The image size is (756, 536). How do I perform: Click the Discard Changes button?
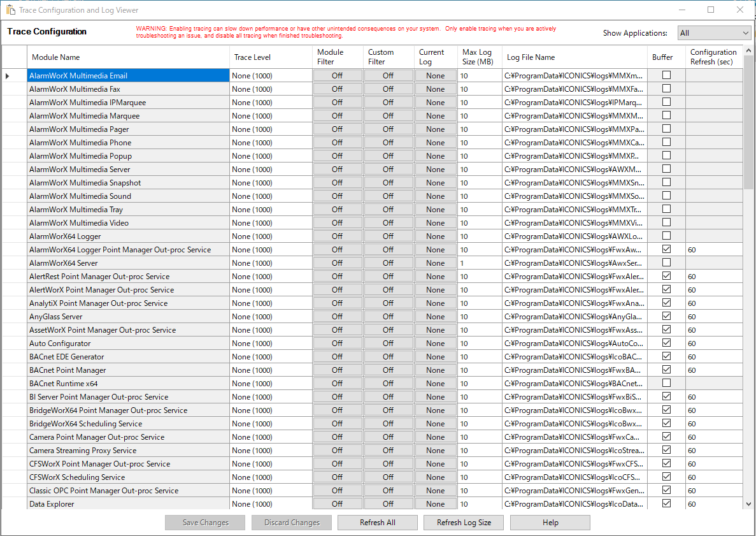click(292, 523)
